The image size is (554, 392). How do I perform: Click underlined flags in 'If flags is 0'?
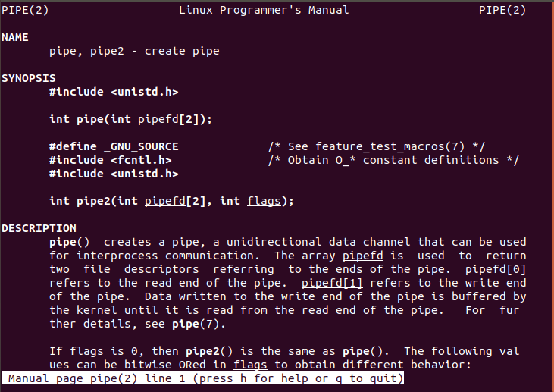[86, 351]
